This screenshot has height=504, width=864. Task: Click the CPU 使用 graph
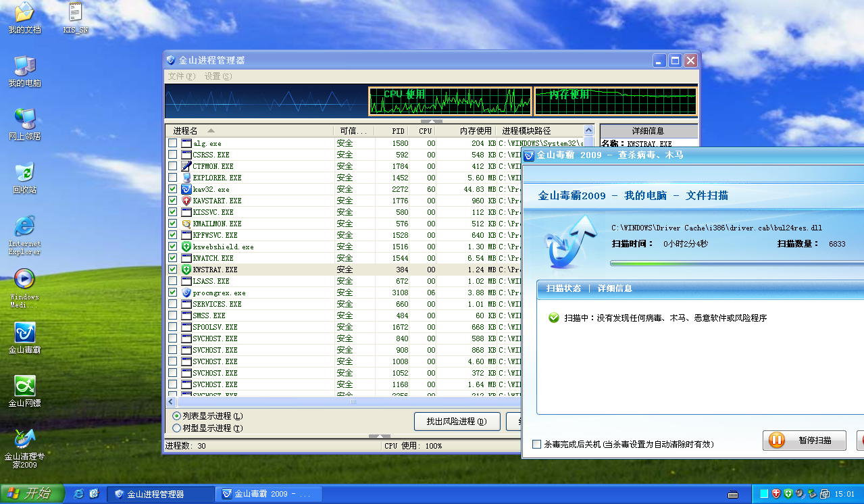tap(450, 101)
